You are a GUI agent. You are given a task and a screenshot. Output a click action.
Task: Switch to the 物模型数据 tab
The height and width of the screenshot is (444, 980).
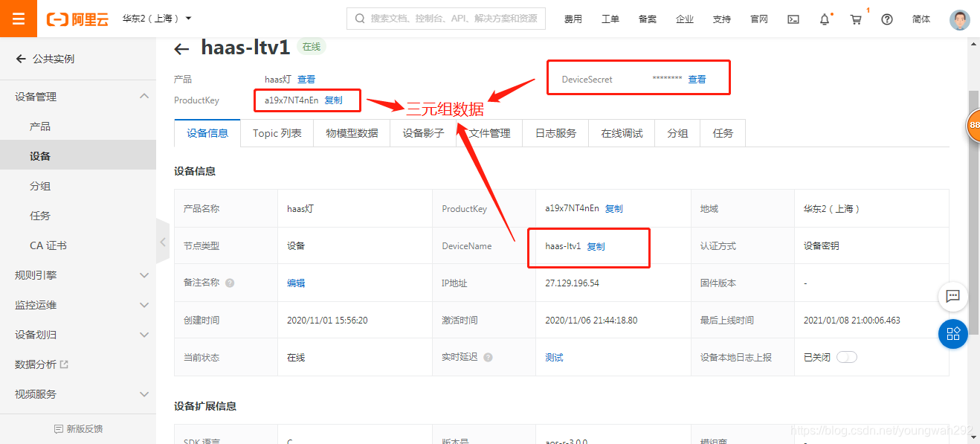click(352, 133)
